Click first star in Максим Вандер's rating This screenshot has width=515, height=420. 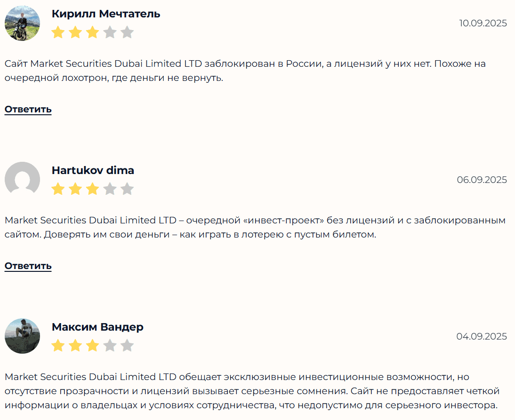tap(58, 346)
